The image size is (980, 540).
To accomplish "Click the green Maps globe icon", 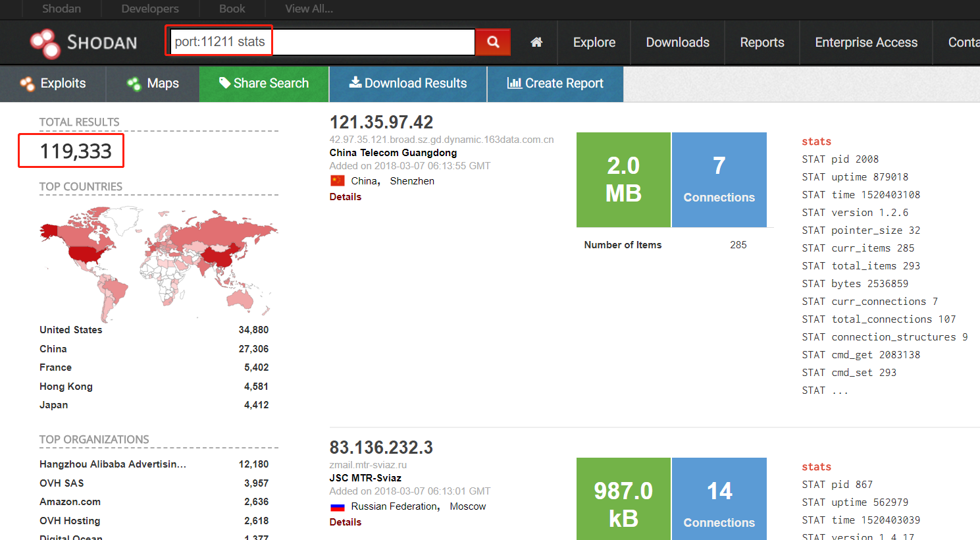I will pos(134,84).
